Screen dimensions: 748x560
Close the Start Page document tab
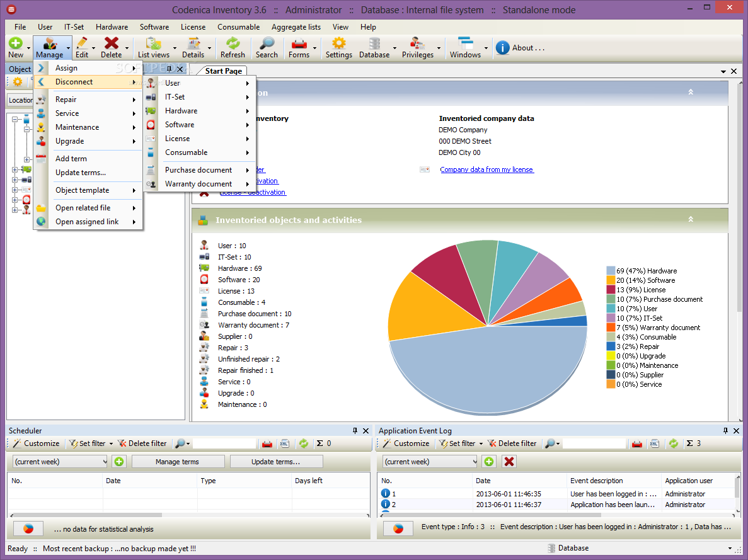pos(734,71)
